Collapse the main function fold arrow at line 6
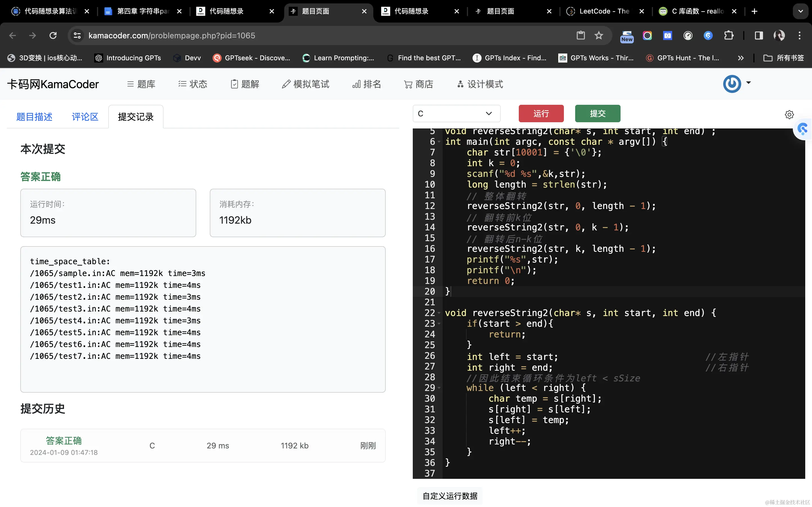This screenshot has width=812, height=507. (x=439, y=142)
